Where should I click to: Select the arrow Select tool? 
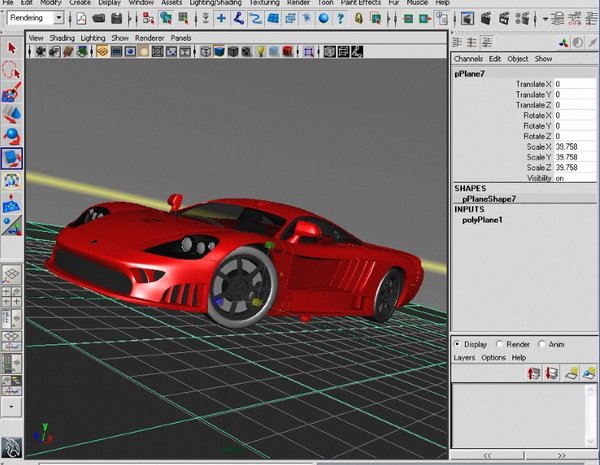[x=11, y=47]
